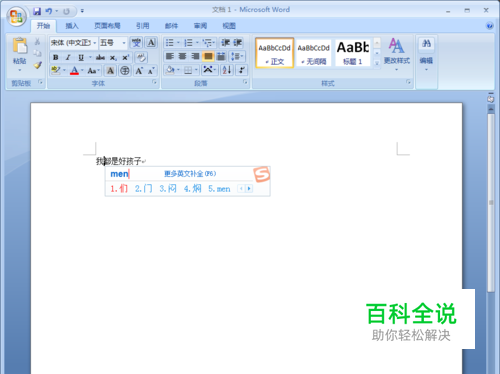Apply bullet list
The image size is (500, 374).
[170, 43]
